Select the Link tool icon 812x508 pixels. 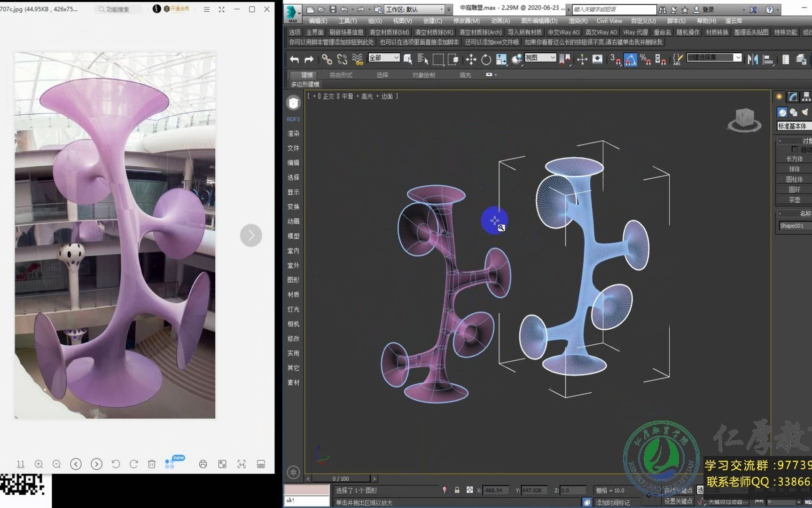click(x=327, y=59)
